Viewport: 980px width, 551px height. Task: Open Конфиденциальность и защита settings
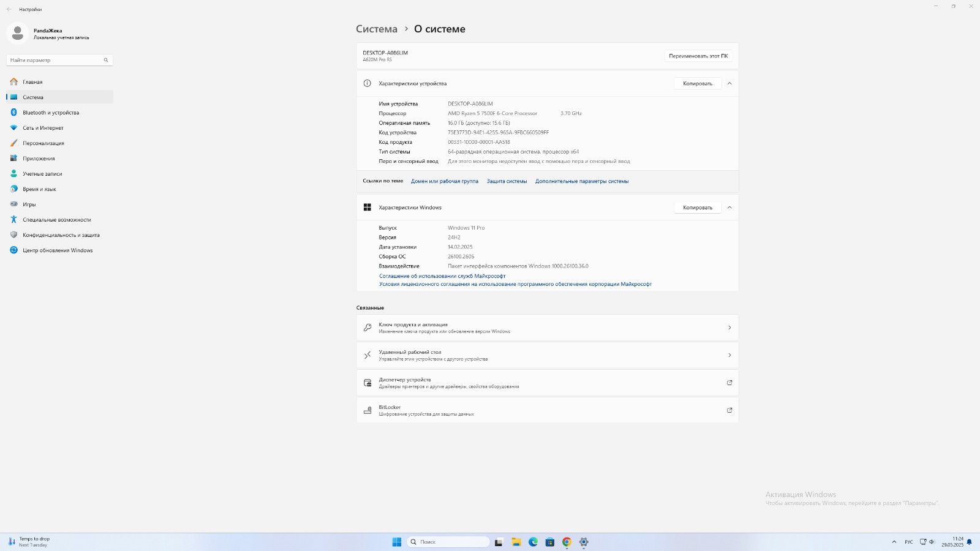59,235
